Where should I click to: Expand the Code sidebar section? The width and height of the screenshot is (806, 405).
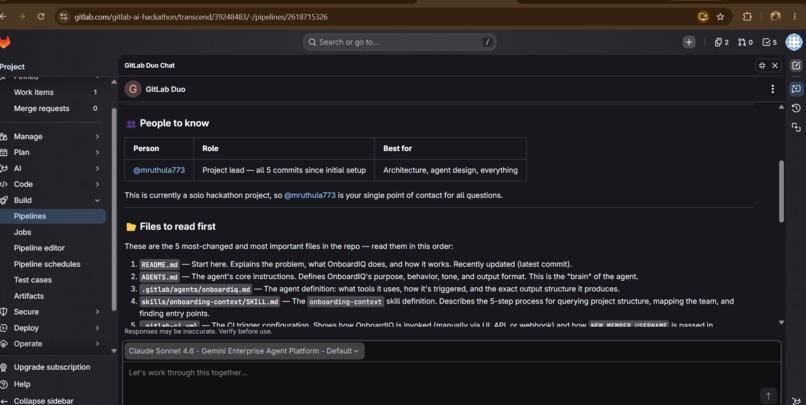point(49,184)
